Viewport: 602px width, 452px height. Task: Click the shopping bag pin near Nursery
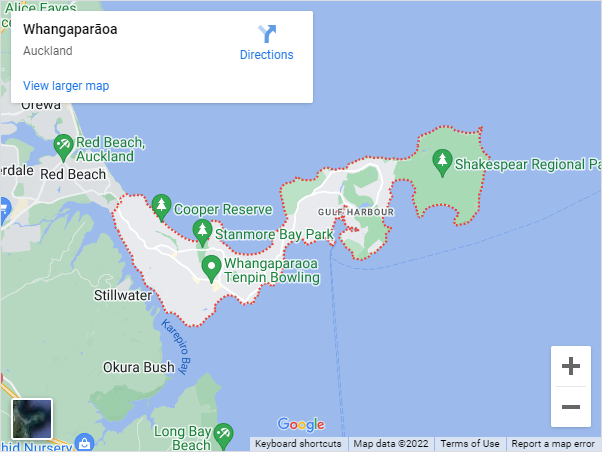pos(84,442)
